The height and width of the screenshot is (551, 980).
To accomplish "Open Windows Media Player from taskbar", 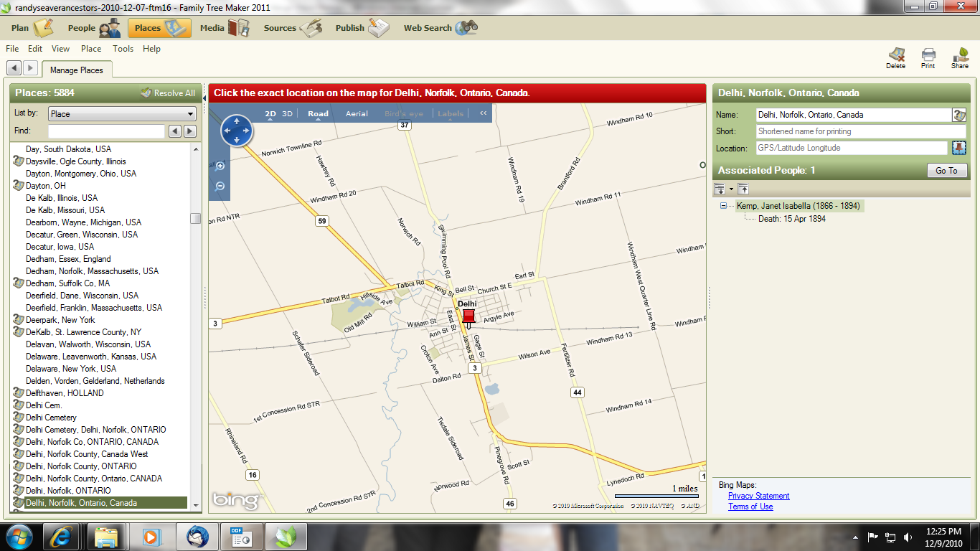I will click(151, 537).
